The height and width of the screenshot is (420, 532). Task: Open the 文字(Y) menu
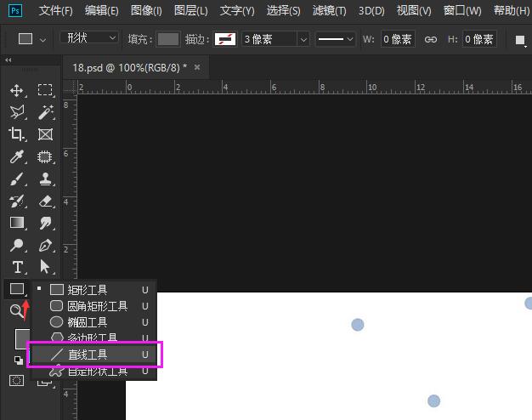237,11
